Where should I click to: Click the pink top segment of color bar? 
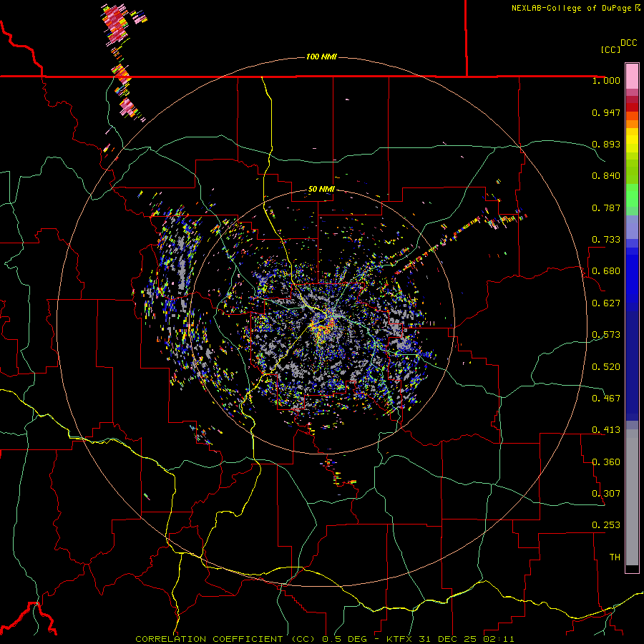[632, 76]
